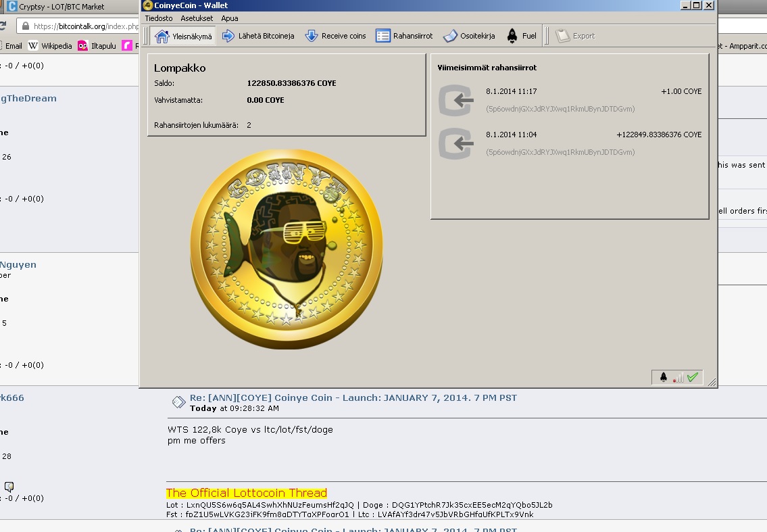Image resolution: width=767 pixels, height=532 pixels.
Task: Click the text WTS 122,8k Coye vs ltc/lot/fst/doge
Action: 250,430
